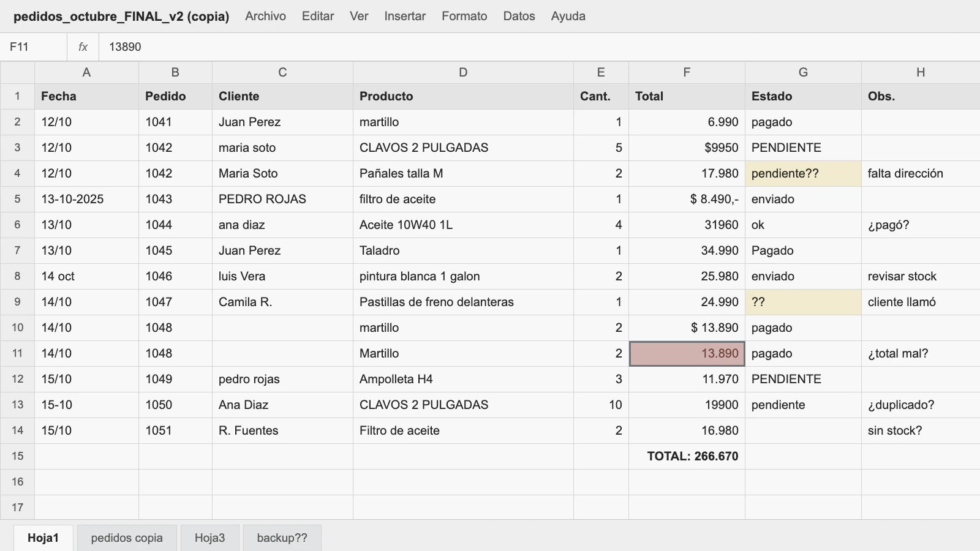Screen dimensions: 980x551
Task: Select the cell 'Ampolleta H4'
Action: [463, 379]
